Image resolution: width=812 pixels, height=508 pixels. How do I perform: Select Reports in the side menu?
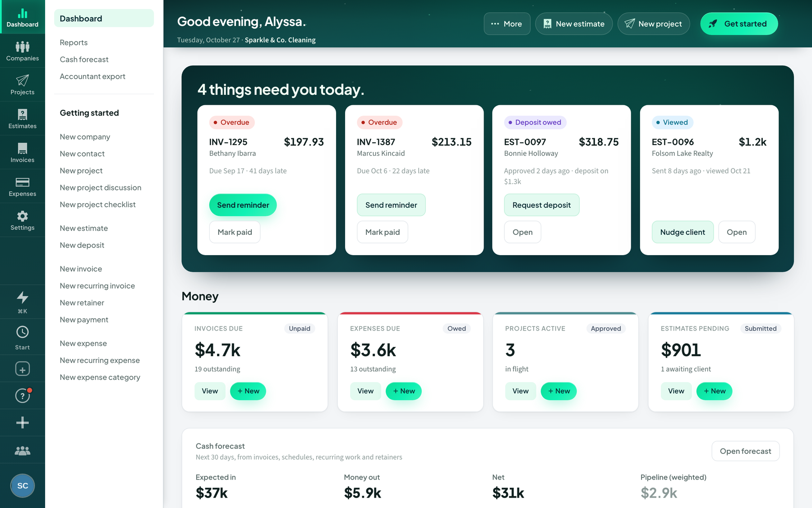point(74,42)
